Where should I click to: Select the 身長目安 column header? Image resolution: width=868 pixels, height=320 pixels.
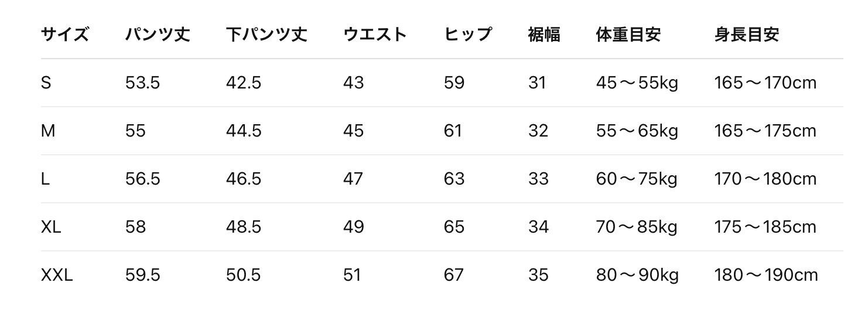coord(746,35)
